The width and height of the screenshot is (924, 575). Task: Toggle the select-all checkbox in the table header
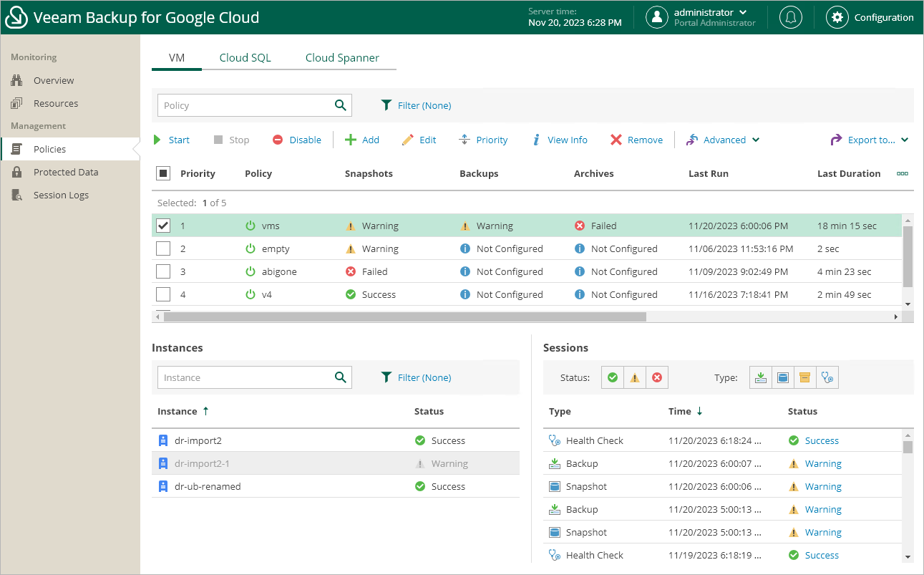[x=163, y=173]
